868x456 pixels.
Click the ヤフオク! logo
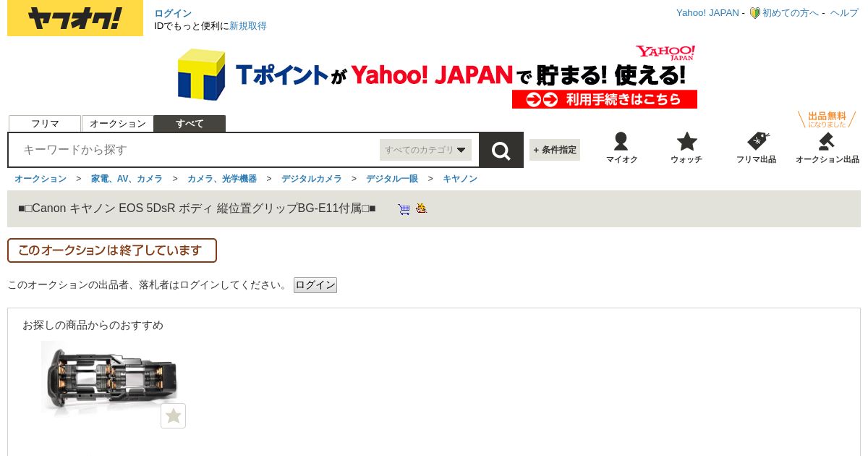coord(75,18)
